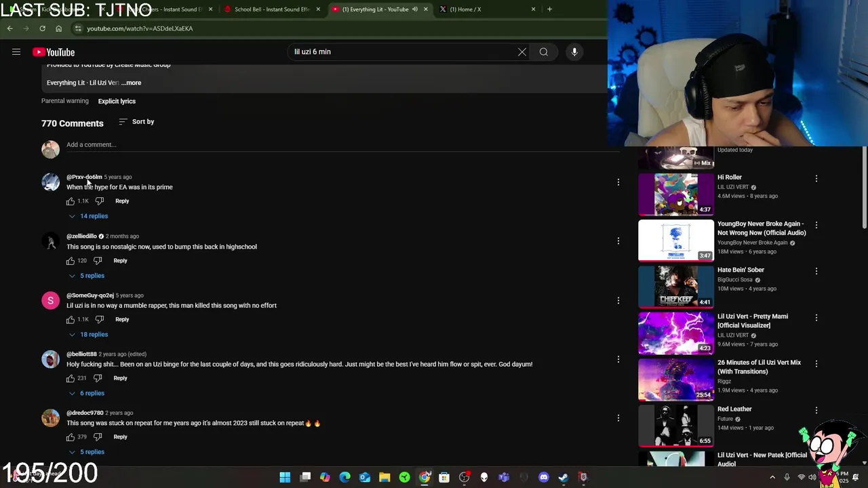
Task: Reply to @belliott88 comment
Action: coord(120,378)
